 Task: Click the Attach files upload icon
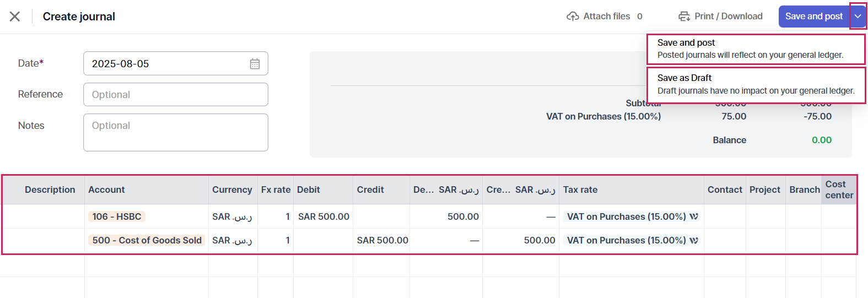coord(573,17)
